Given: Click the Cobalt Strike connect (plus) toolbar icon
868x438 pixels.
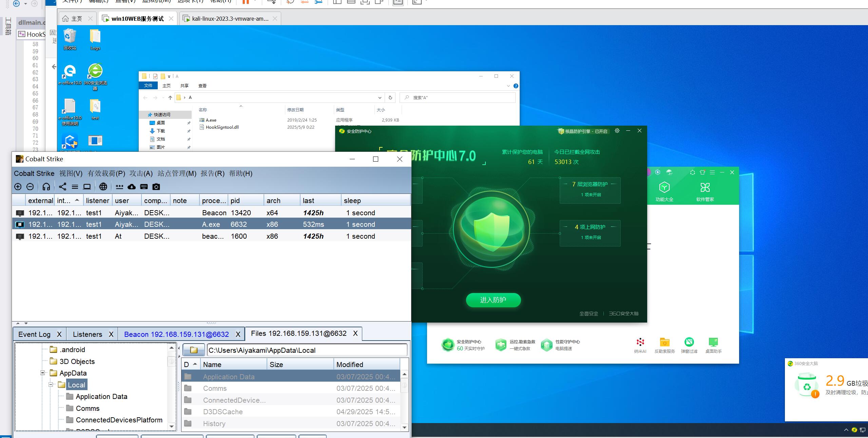Looking at the screenshot, I should [18, 187].
